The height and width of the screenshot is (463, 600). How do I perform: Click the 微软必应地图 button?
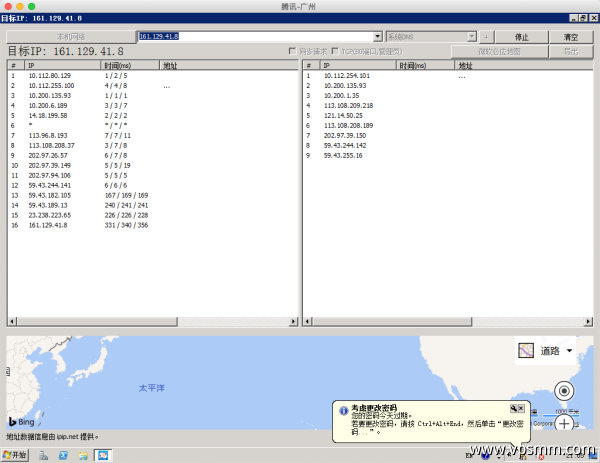499,51
